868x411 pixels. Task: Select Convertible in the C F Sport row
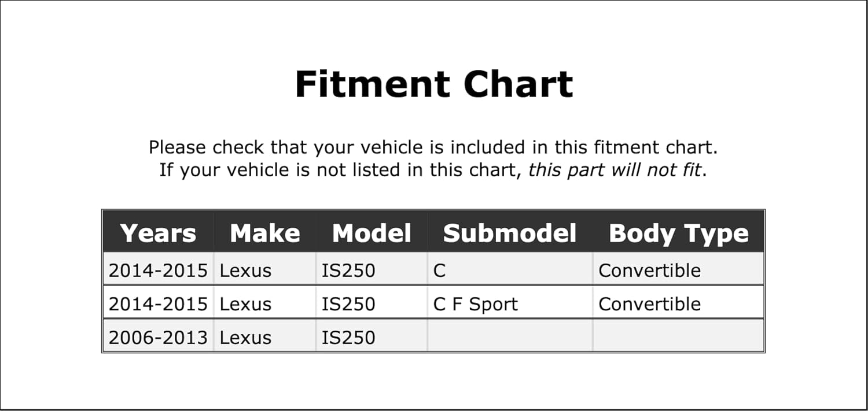(x=649, y=304)
